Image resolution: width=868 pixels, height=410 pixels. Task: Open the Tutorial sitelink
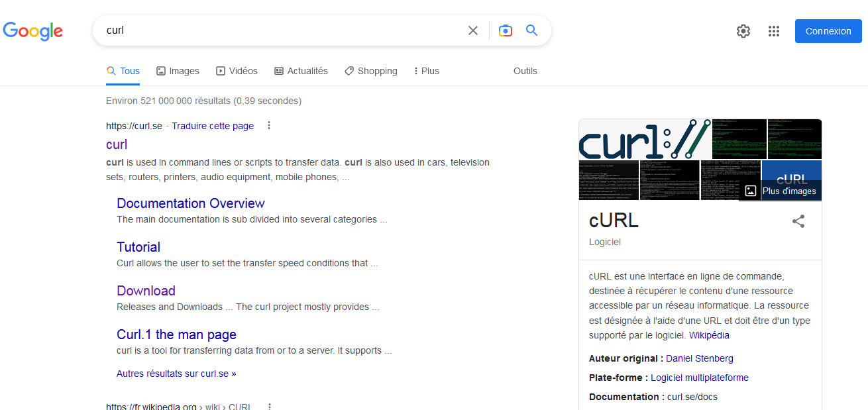coord(138,247)
